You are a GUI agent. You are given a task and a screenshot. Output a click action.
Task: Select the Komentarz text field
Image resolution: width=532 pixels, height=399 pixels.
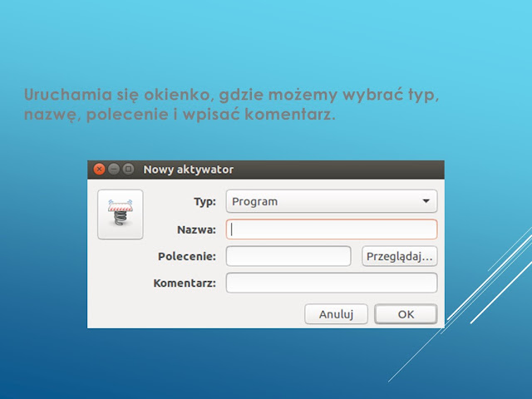point(332,283)
